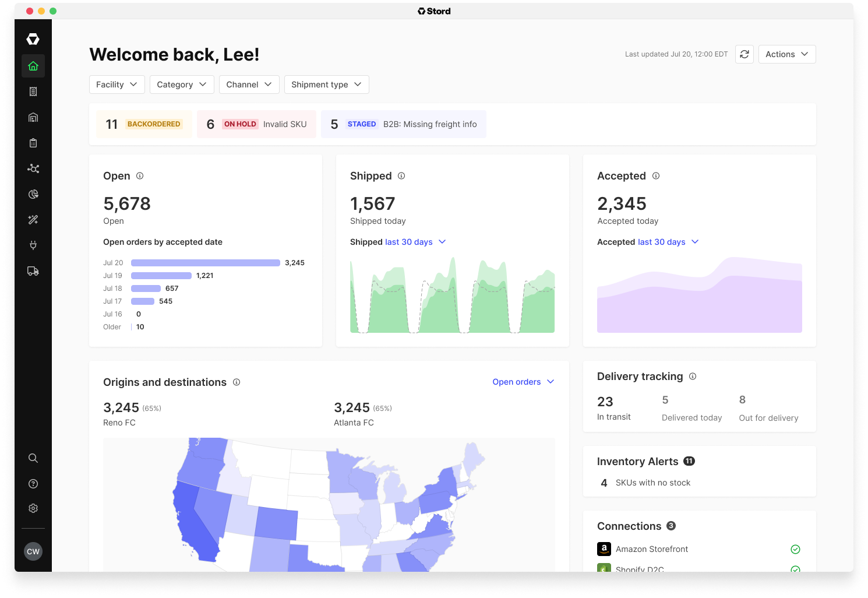Screen dimensions: 868x598
Task: Click the Jul 20 open orders bar
Action: click(206, 263)
